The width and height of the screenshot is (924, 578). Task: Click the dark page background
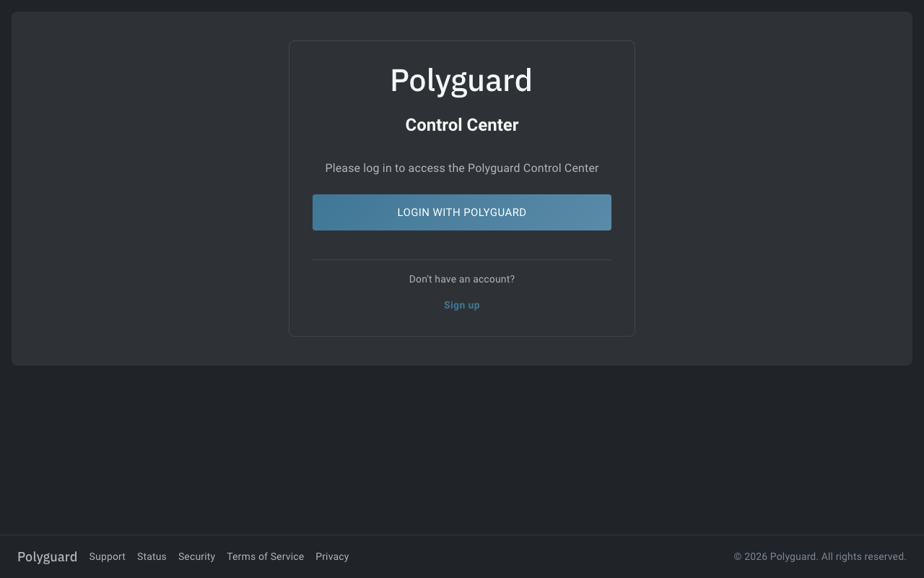[462, 448]
